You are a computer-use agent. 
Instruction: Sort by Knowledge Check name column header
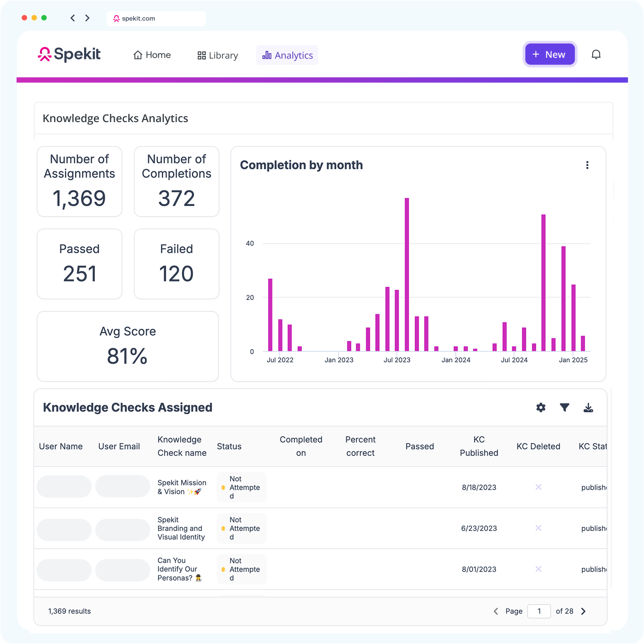[x=182, y=446]
